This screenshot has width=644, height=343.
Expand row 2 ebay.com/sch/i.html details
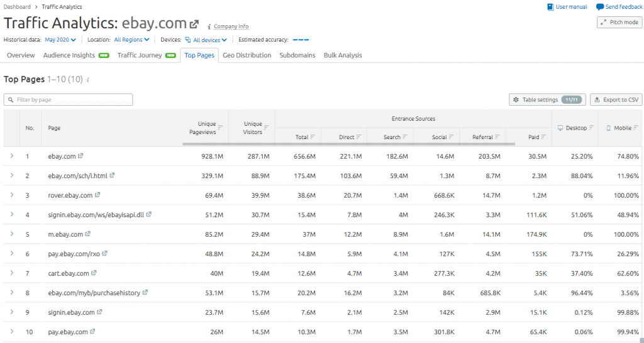(12, 176)
